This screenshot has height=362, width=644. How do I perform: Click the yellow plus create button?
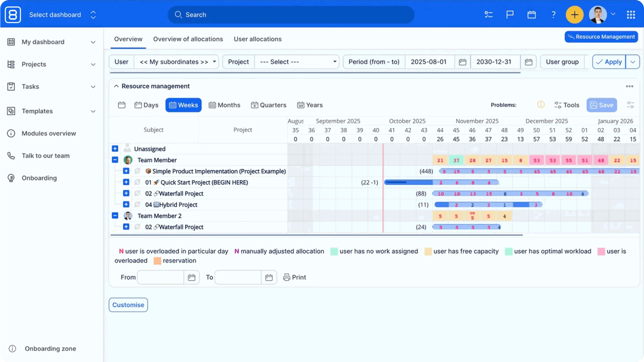point(574,15)
